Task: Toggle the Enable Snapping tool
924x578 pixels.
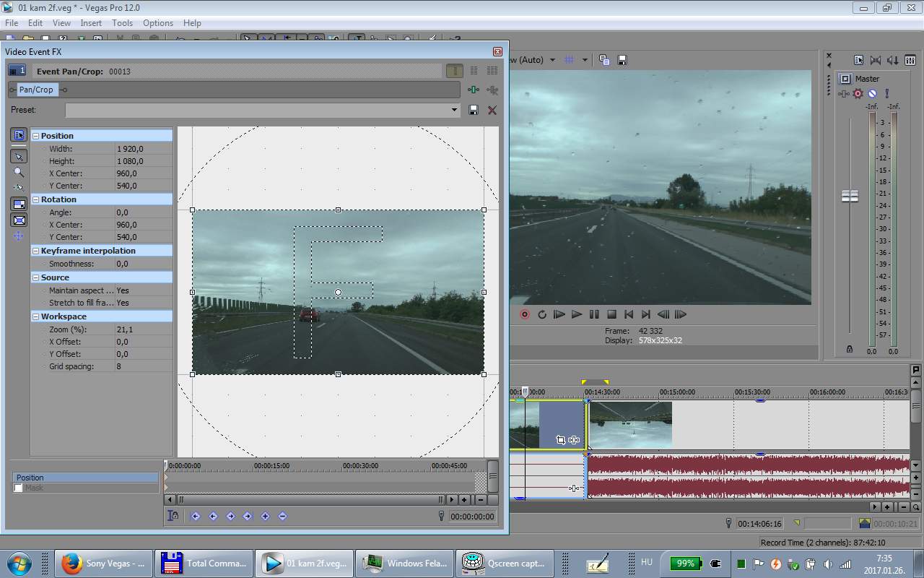Action: pos(19,188)
